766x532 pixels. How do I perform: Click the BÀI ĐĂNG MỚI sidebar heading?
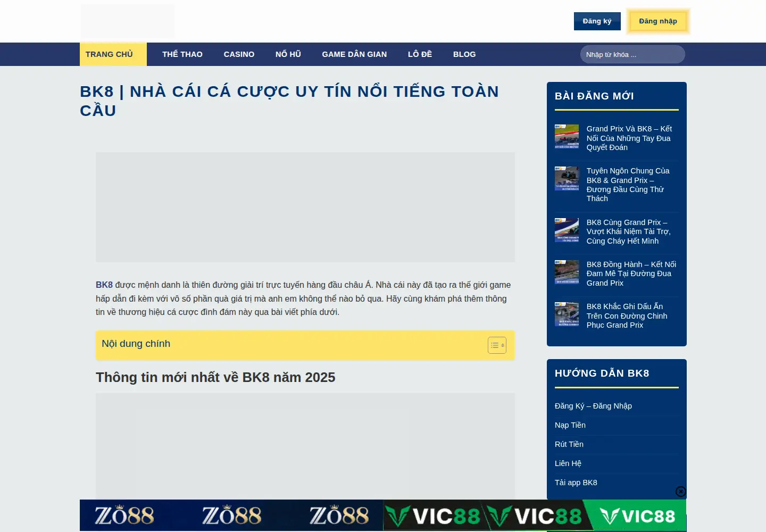point(594,96)
